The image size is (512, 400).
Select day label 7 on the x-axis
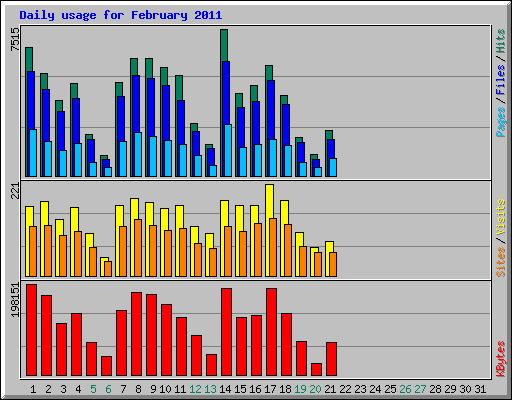(x=123, y=389)
